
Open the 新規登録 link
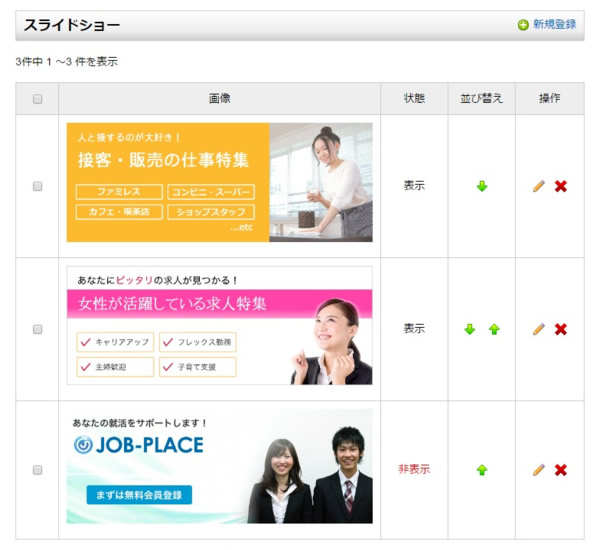(x=554, y=25)
